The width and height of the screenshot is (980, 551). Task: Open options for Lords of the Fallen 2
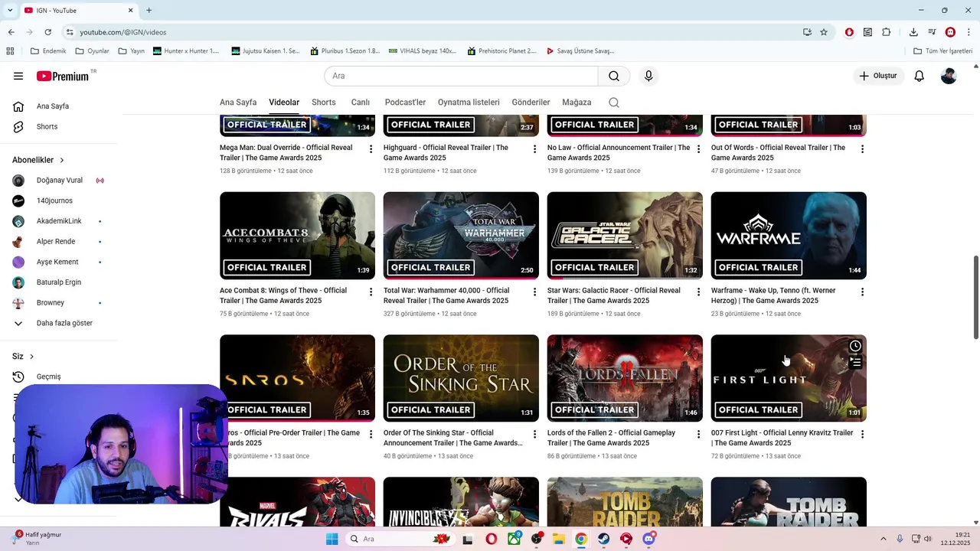(698, 434)
